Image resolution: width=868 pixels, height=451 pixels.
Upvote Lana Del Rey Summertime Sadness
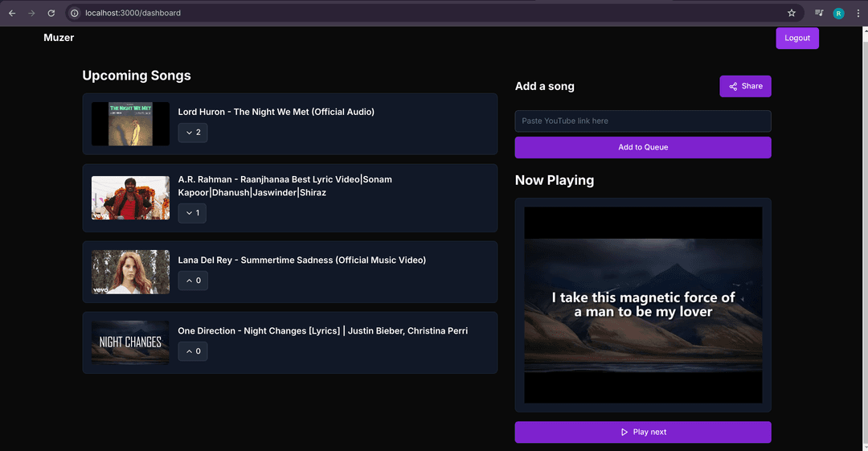click(193, 281)
